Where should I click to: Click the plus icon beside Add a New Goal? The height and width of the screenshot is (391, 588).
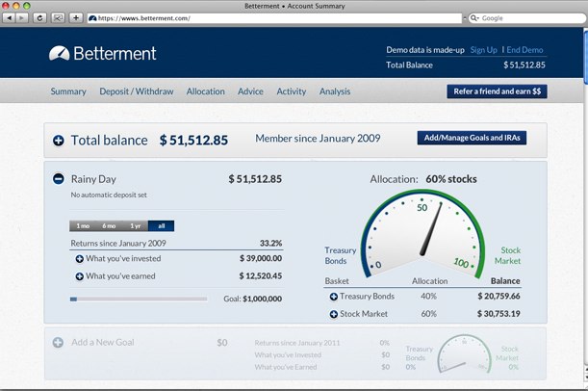point(58,343)
